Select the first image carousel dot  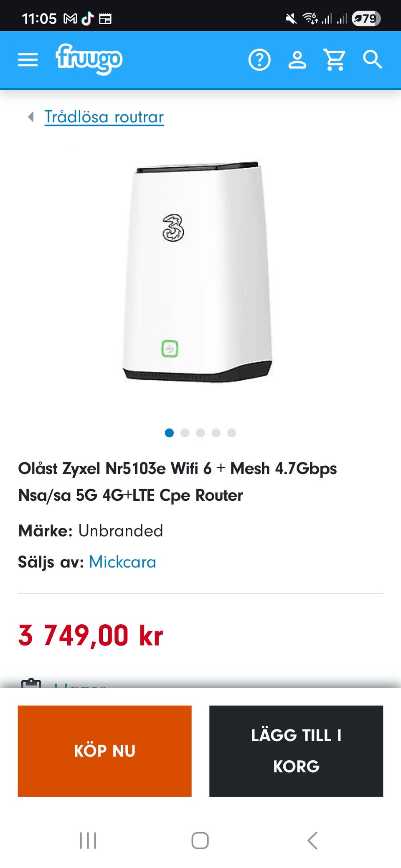(x=169, y=433)
